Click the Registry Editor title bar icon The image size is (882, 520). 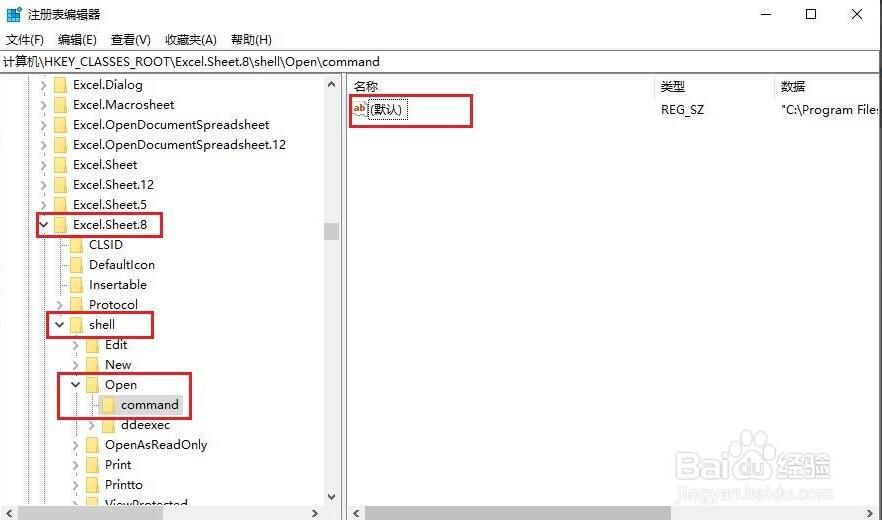(x=14, y=14)
